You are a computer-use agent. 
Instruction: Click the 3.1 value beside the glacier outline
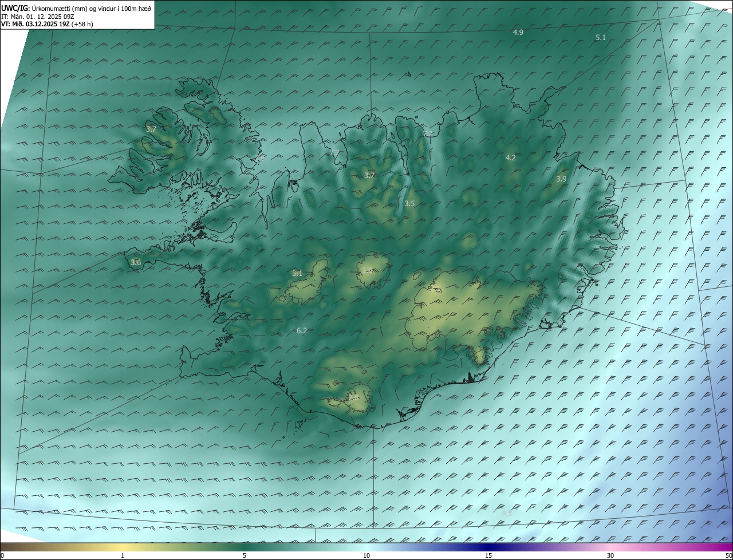[297, 274]
